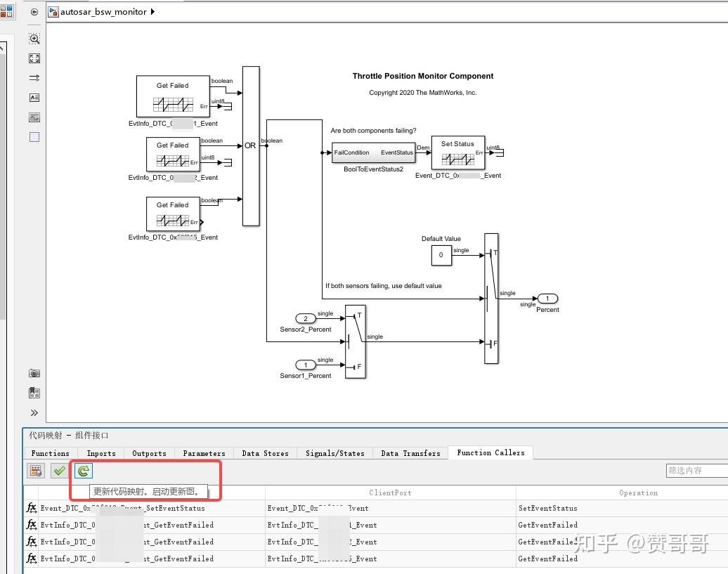Expand the palette with double chevron
The width and height of the screenshot is (728, 574).
tap(34, 412)
